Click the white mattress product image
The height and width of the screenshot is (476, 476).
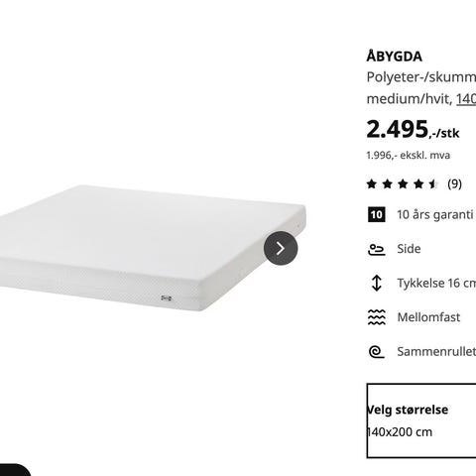[x=152, y=248]
